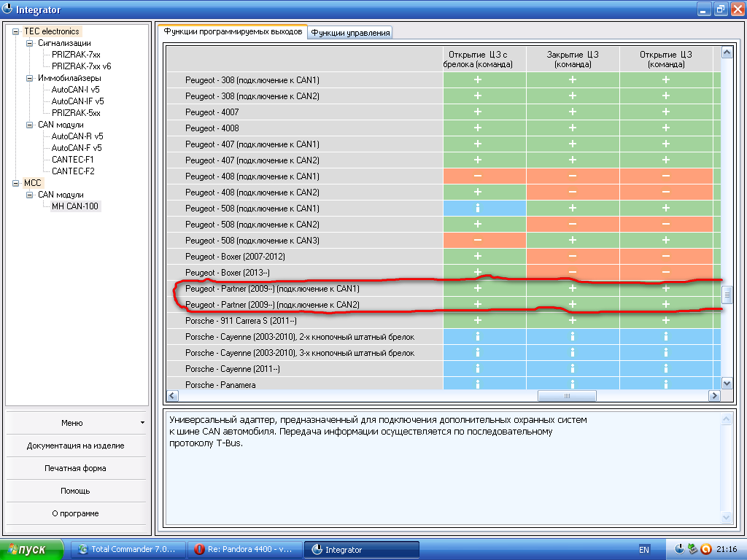Open the Меню button
The height and width of the screenshot is (560, 747).
pyautogui.click(x=76, y=423)
